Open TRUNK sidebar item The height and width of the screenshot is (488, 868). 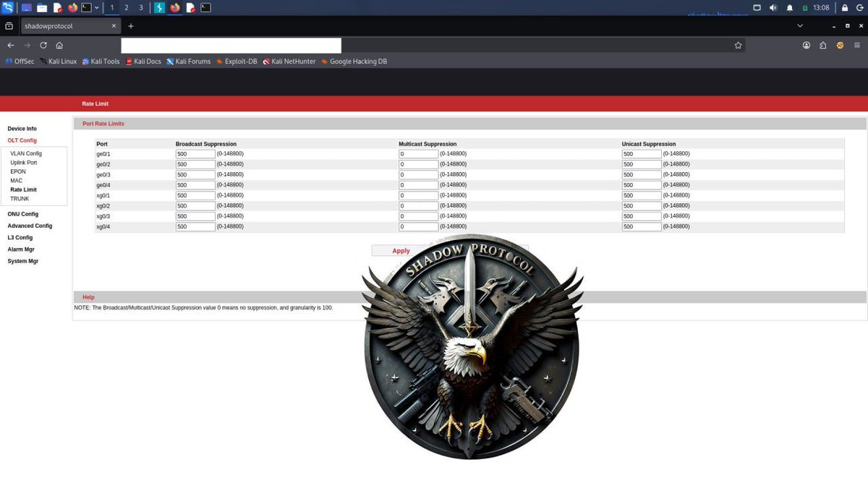click(x=20, y=198)
